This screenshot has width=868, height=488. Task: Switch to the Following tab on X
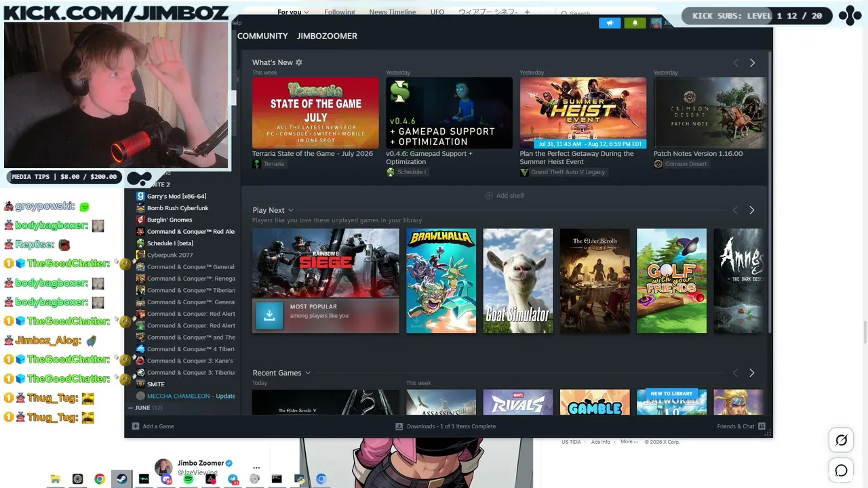point(339,12)
